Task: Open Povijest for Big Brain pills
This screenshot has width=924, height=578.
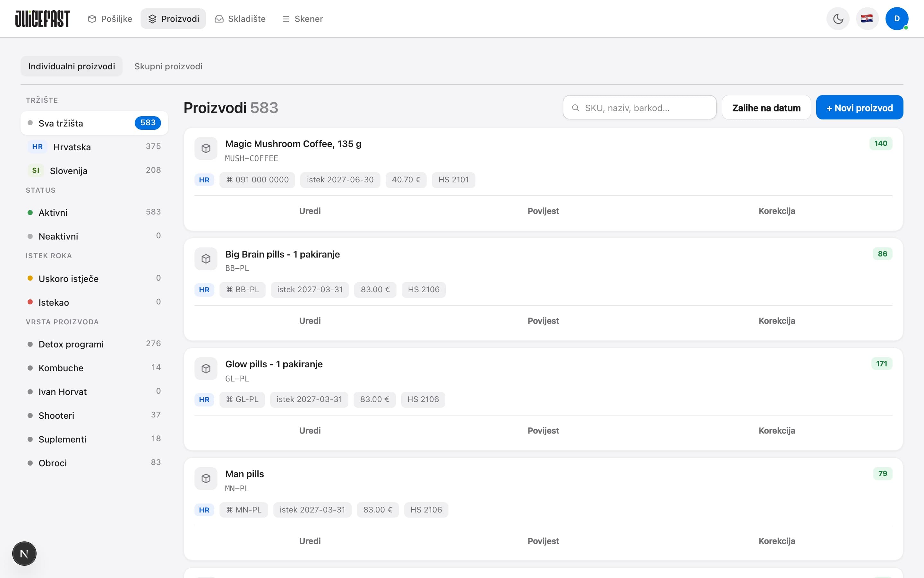Action: pos(543,321)
